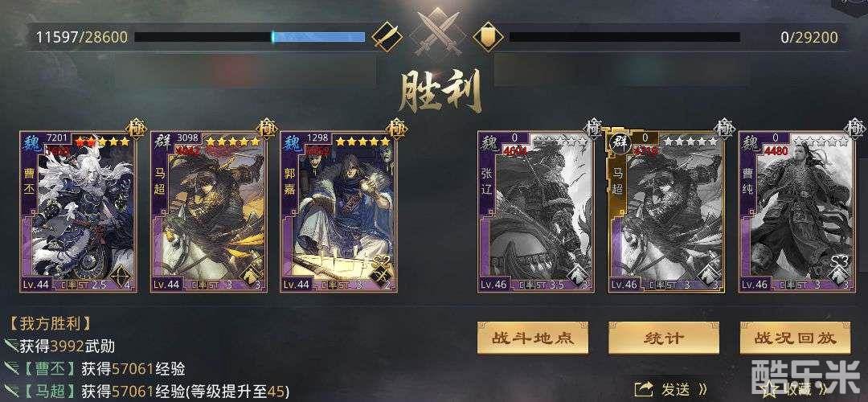Image resolution: width=868 pixels, height=402 pixels.
Task: Click the attacker banner diamond icon
Action: pyautogui.click(x=387, y=37)
